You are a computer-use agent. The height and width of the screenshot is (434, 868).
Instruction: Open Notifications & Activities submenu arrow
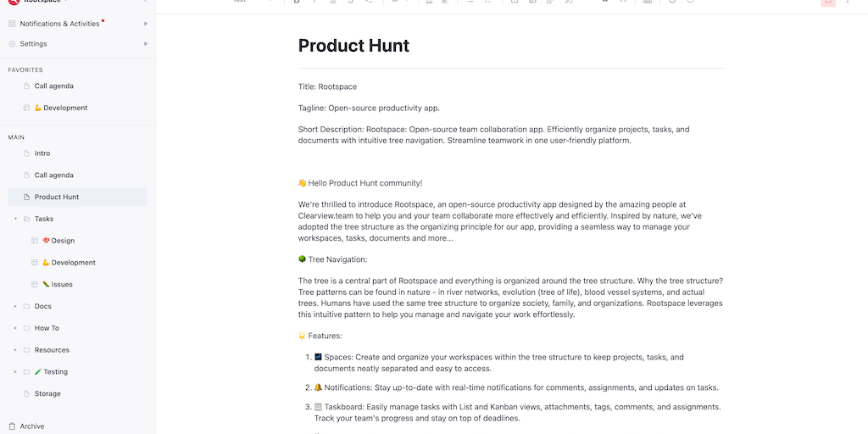pos(146,24)
